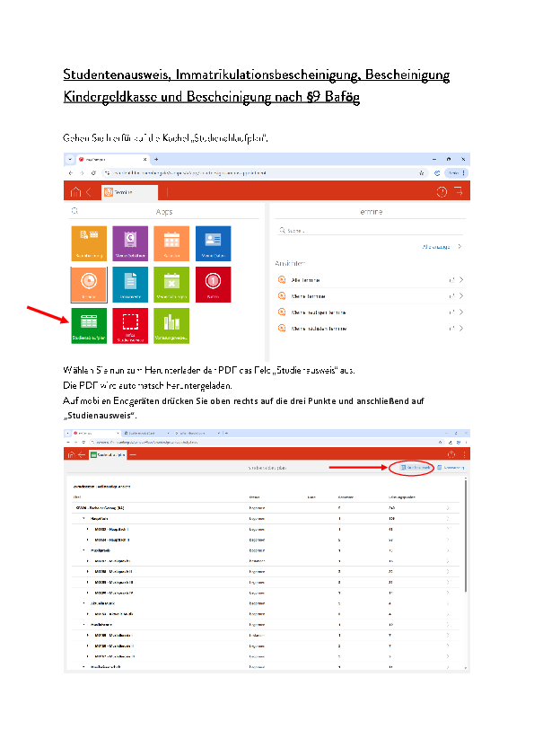Switch to the second browser tab in the second screenshot
The image size is (534, 756).
coord(145,434)
